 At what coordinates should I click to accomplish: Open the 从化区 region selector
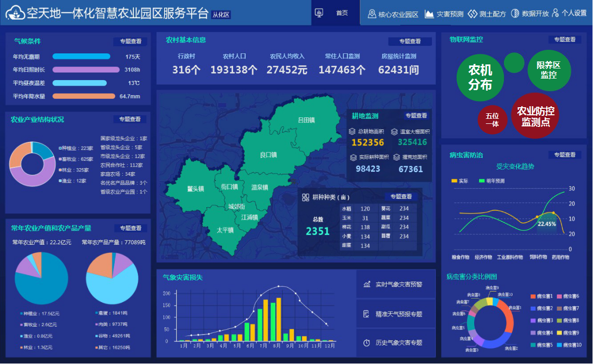click(x=221, y=15)
